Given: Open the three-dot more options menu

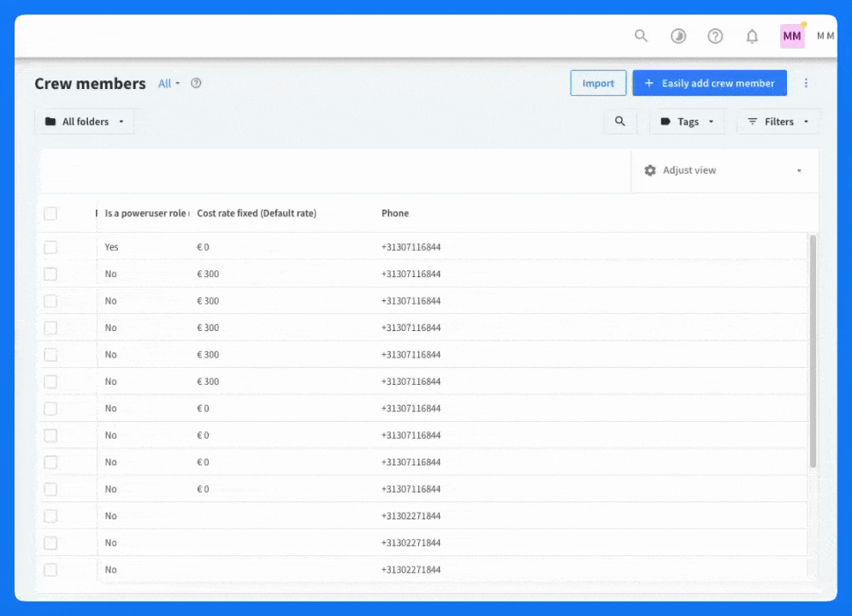Looking at the screenshot, I should point(806,83).
